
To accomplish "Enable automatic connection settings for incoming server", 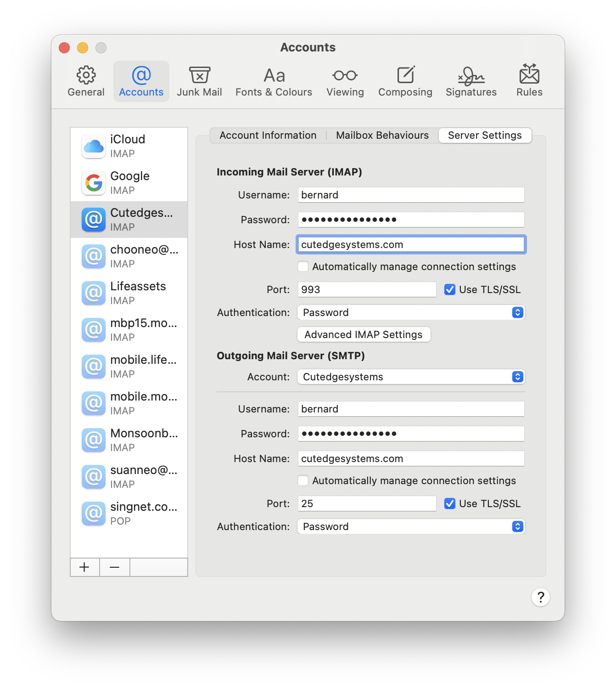I will click(x=303, y=266).
